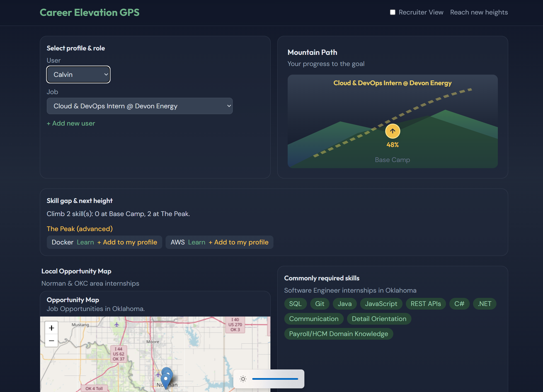543x392 pixels.
Task: Expand the Job selection dropdown
Action: pos(140,106)
